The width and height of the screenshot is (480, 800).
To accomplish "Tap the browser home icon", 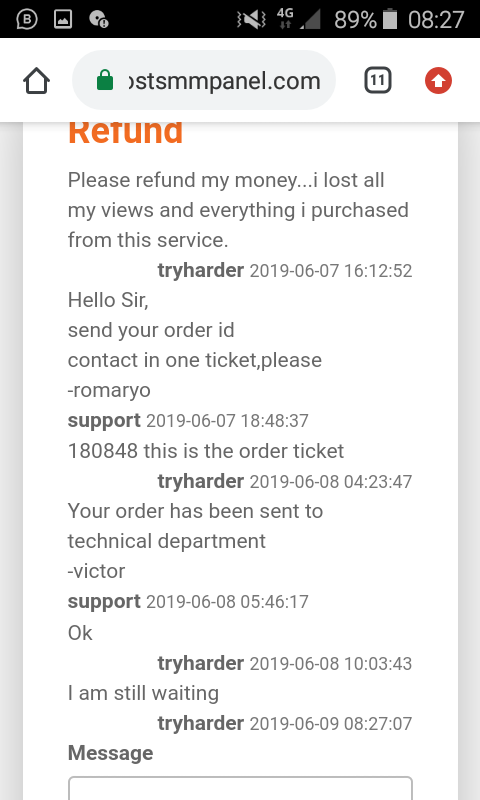I will 36,81.
